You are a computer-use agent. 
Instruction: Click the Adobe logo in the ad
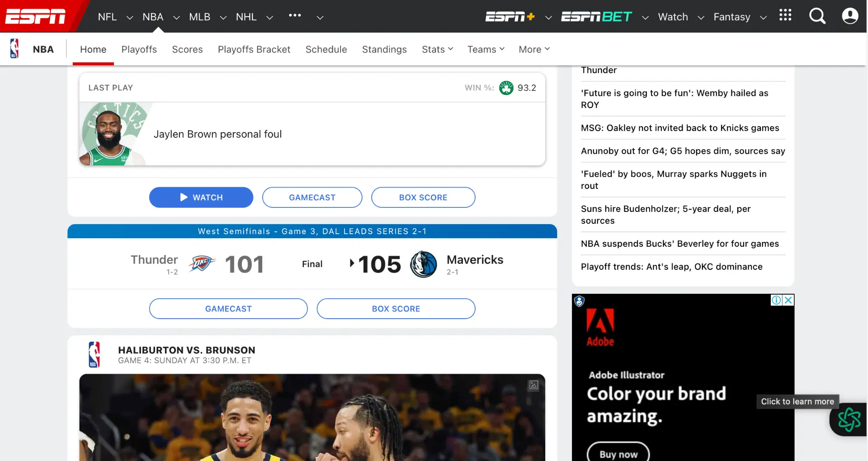(x=600, y=328)
